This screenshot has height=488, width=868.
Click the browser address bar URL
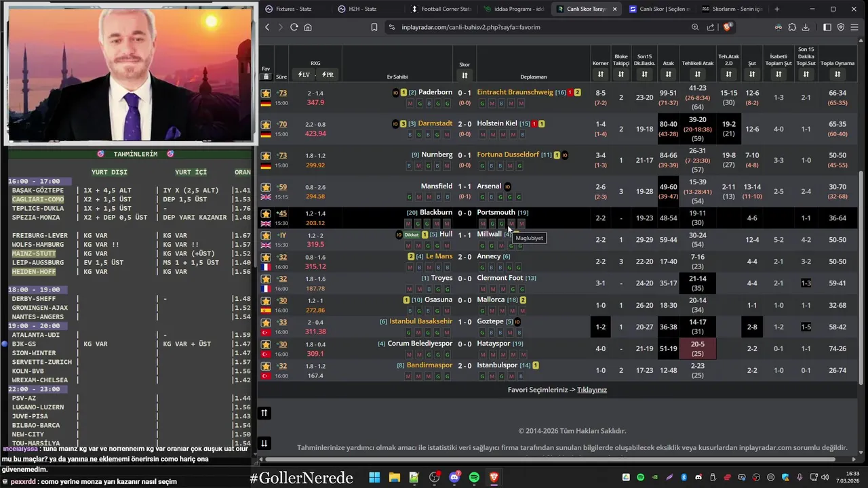(x=471, y=27)
